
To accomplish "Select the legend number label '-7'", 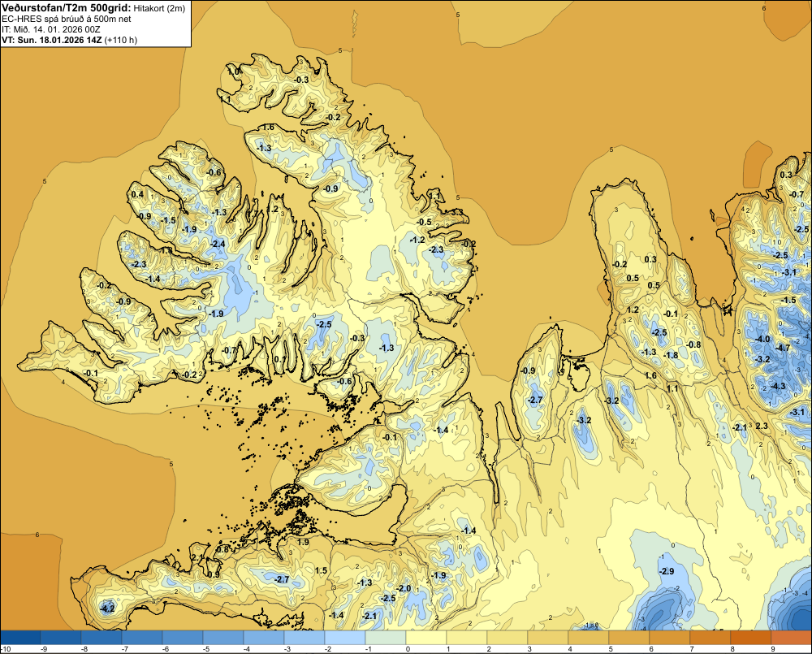I will pos(125,649).
